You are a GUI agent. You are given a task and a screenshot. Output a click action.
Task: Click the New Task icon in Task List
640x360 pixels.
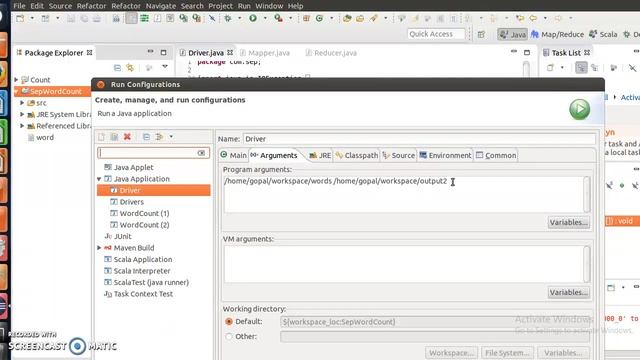coord(550,68)
